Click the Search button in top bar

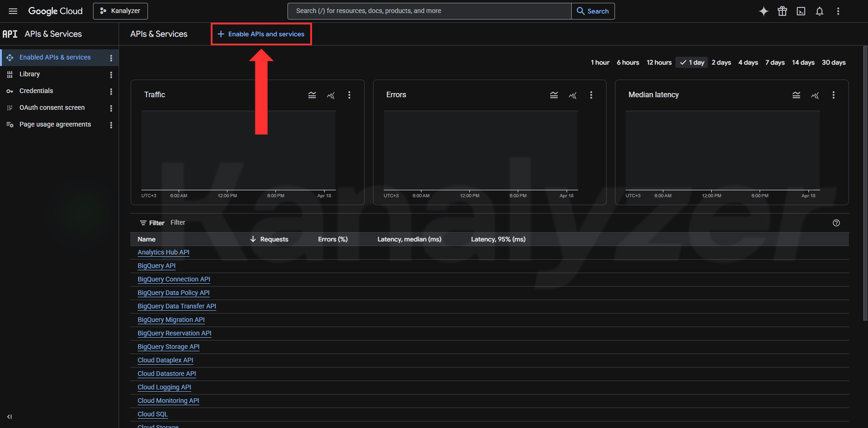(x=593, y=11)
